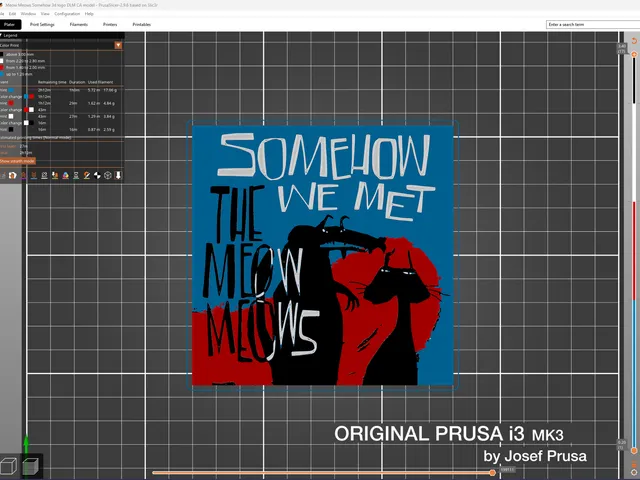The width and height of the screenshot is (640, 480).
Task: Click the red segment of the layer slider
Action: [634, 249]
